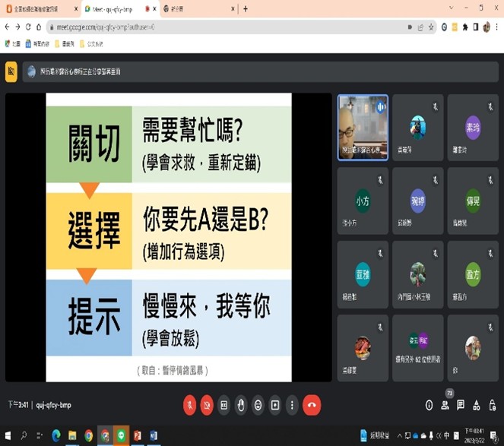Open the tile showing 62 other users
This screenshot has width=504, height=446.
[x=418, y=348]
